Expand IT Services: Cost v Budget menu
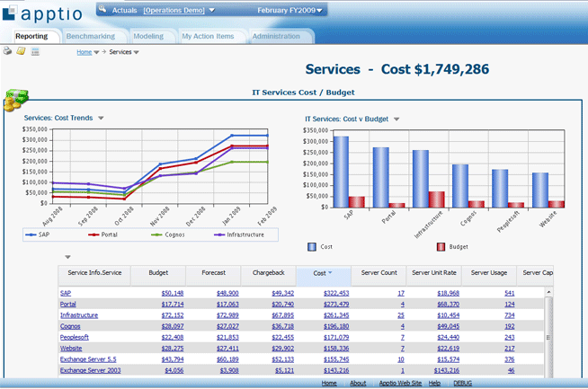Screen dimensions: 588x389 tap(396, 119)
